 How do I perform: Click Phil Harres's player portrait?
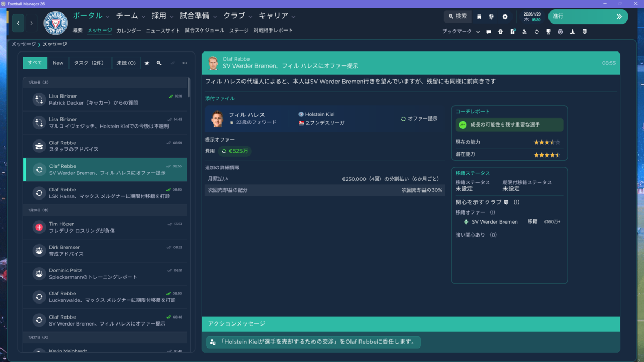coord(217,119)
